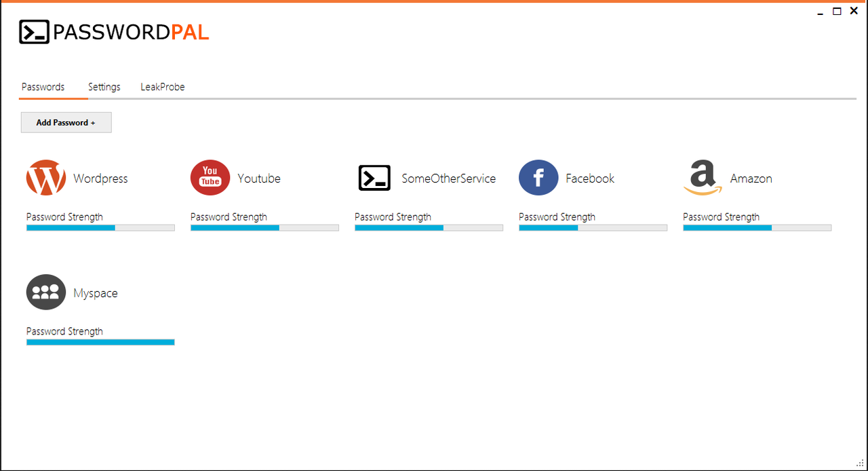This screenshot has width=868, height=471.
Task: Click the Facebook logo icon
Action: coord(538,178)
